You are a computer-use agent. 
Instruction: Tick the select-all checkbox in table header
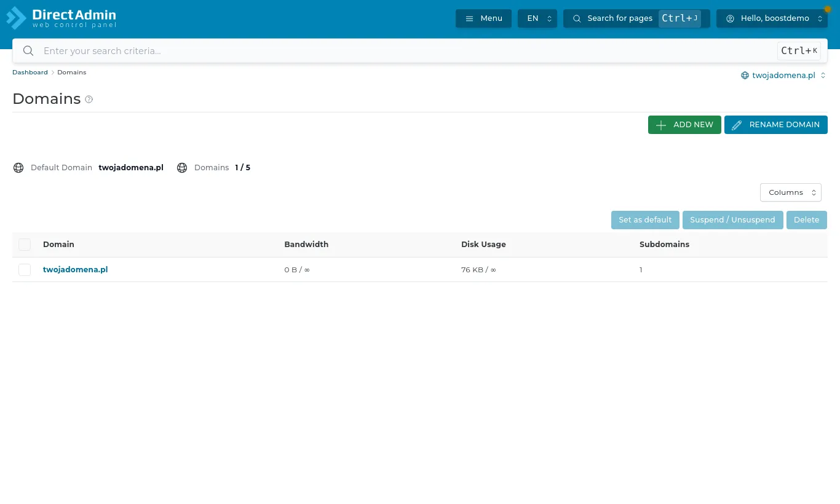[25, 245]
